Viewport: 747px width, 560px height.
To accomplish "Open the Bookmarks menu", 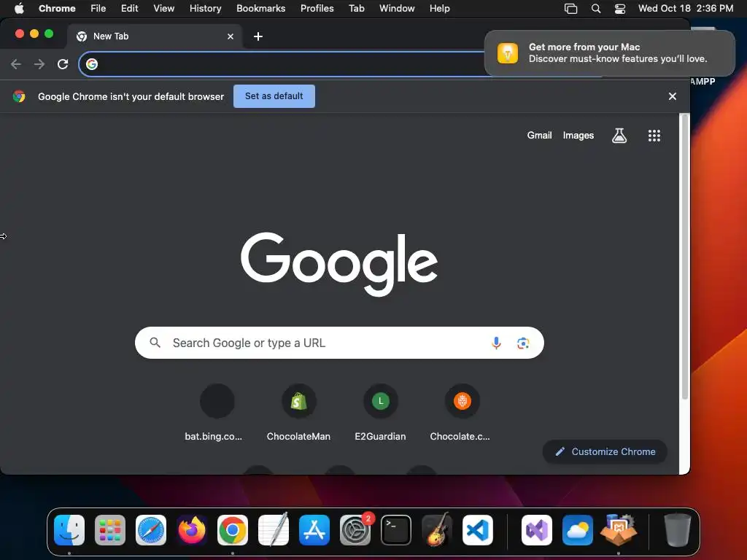I will point(260,9).
